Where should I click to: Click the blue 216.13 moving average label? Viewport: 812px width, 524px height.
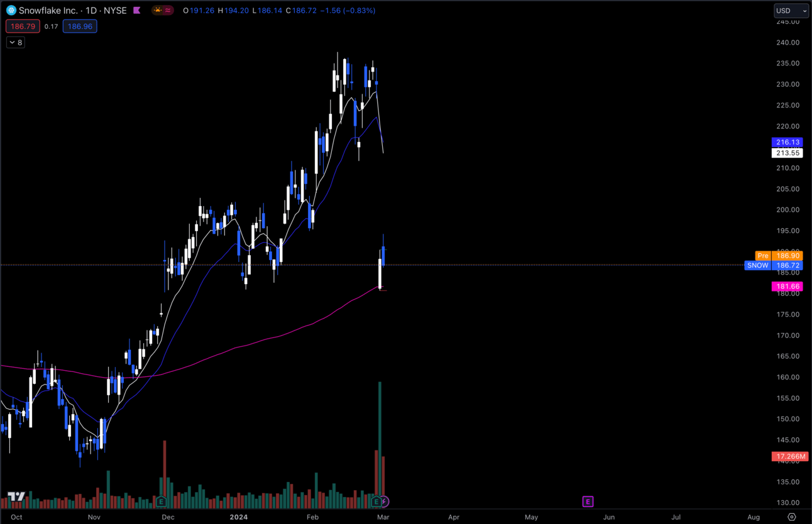(787, 143)
